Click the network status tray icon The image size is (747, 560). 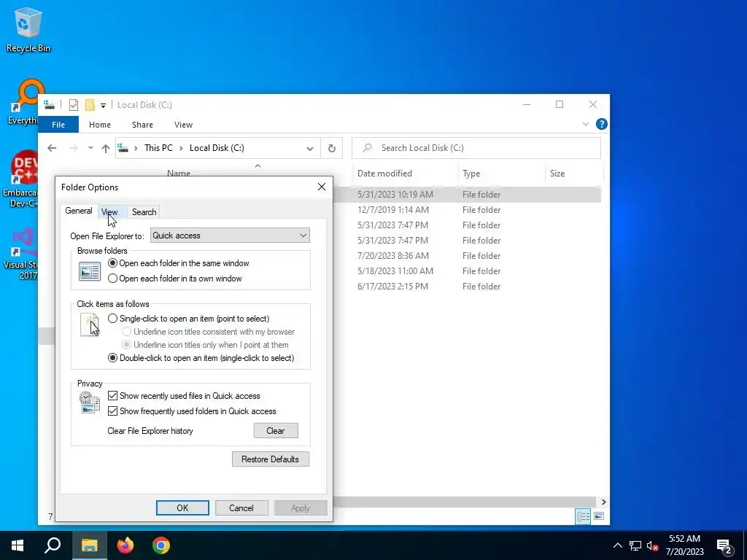tap(635, 545)
